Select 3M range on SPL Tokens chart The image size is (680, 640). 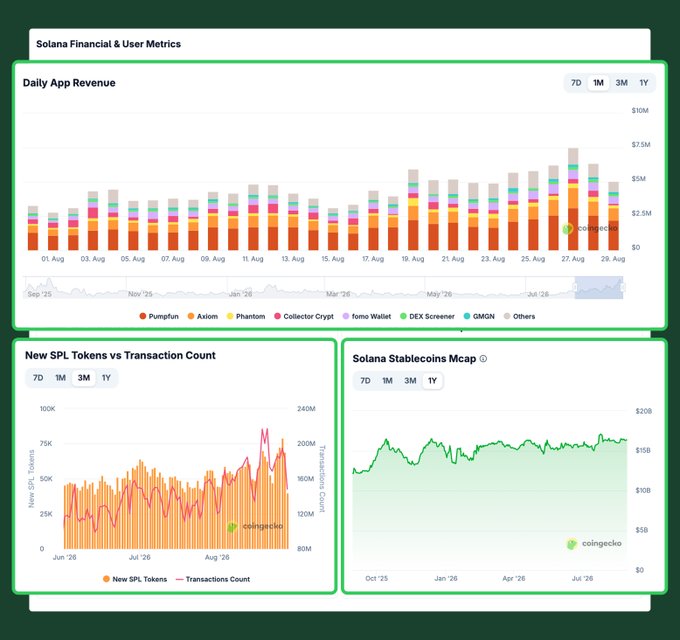tap(84, 378)
